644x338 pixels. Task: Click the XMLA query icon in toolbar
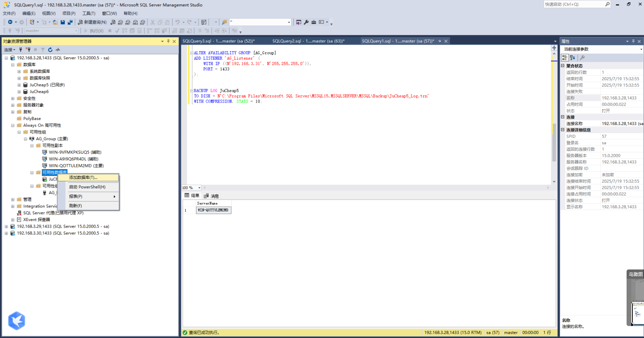135,22
